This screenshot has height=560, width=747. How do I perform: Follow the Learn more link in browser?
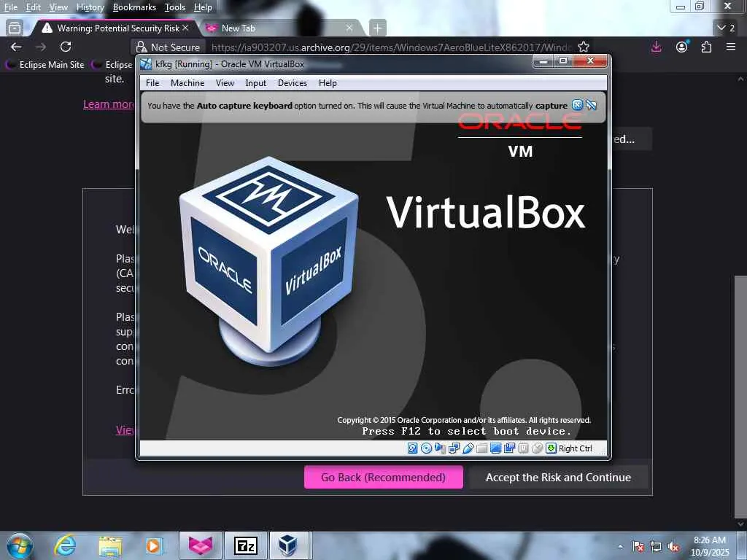109,104
